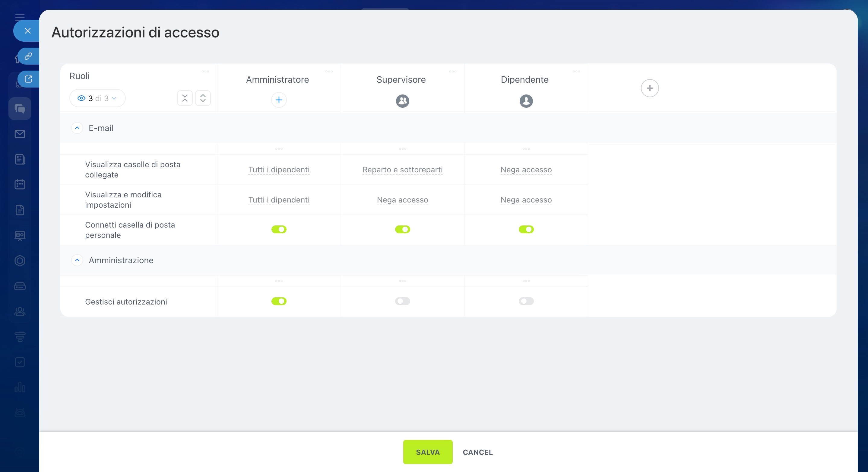Click the Dipendente user avatar icon
The image size is (868, 472).
point(526,101)
